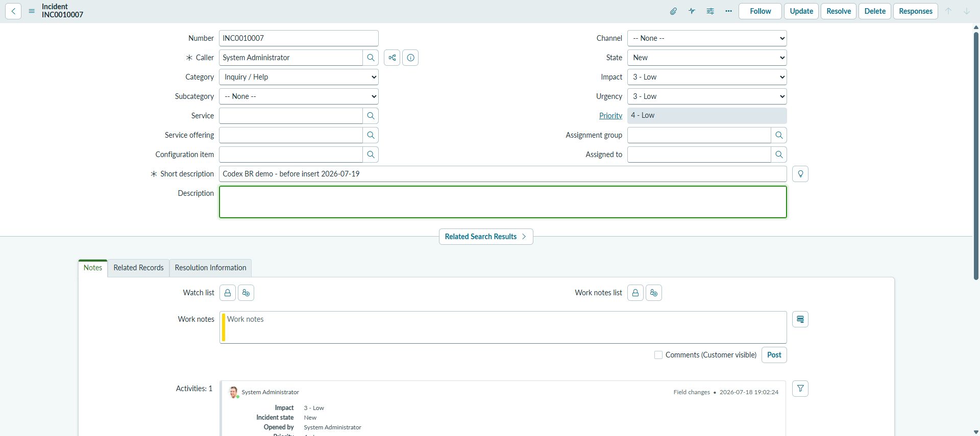Unlock the Work notes list lock icon
The image size is (980, 436).
click(x=635, y=293)
